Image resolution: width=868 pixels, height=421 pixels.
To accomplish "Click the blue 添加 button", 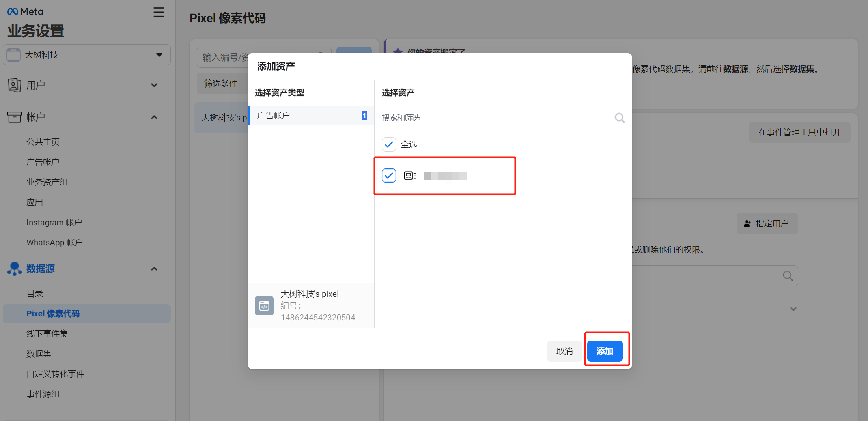I will click(605, 351).
